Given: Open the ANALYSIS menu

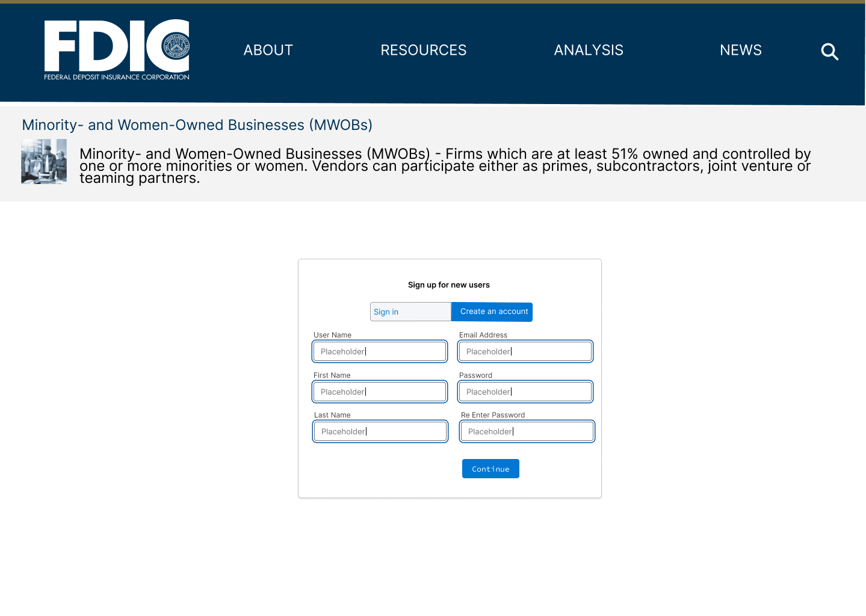Looking at the screenshot, I should point(589,50).
